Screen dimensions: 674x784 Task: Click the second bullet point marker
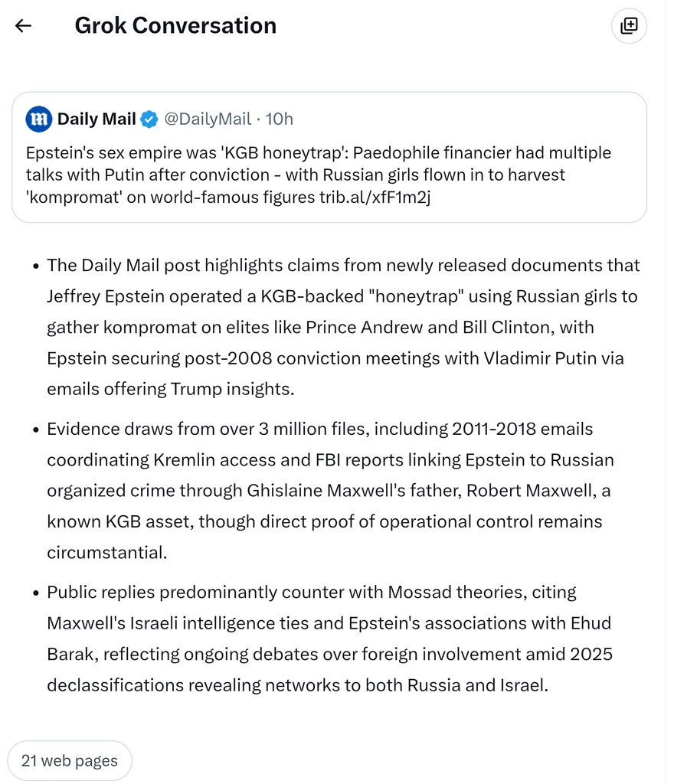36,430
